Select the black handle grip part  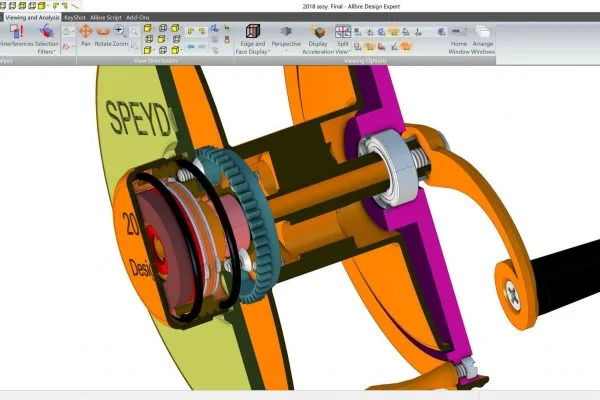pos(566,276)
